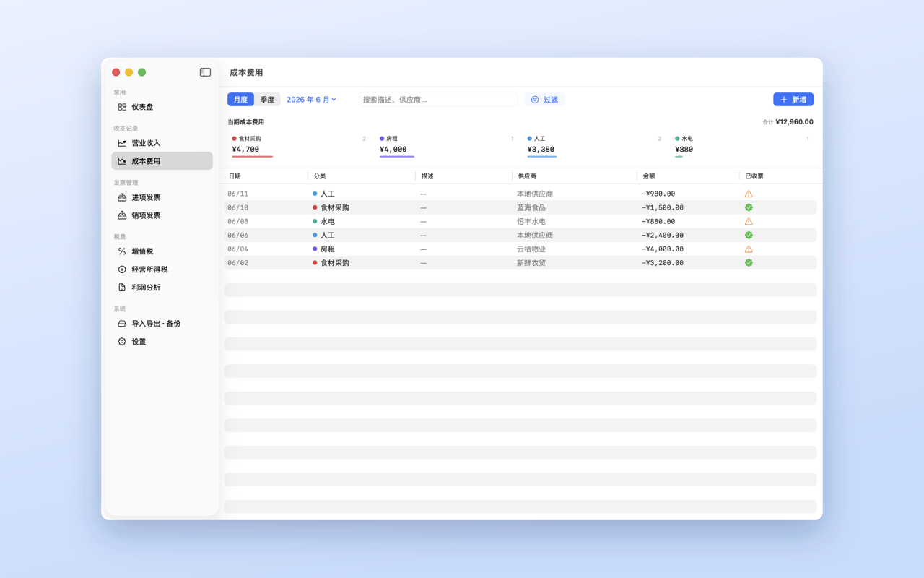The width and height of the screenshot is (924, 578).
Task: Select the 食材采购 ¥4,700 summary card
Action: pyautogui.click(x=299, y=146)
